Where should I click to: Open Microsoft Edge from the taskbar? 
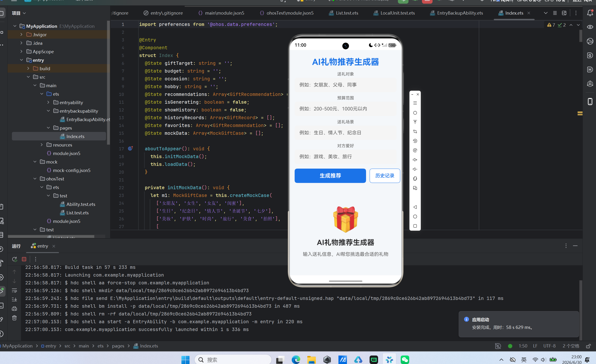pos(296,360)
